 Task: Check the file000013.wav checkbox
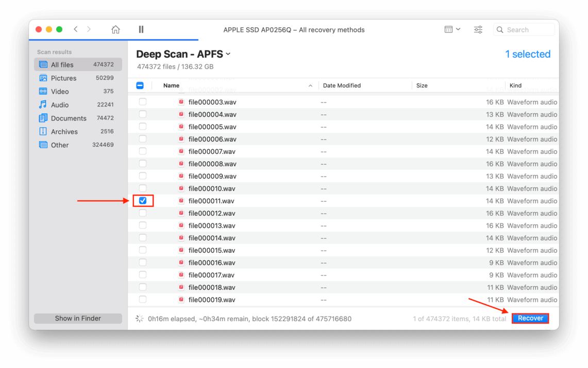pos(143,225)
